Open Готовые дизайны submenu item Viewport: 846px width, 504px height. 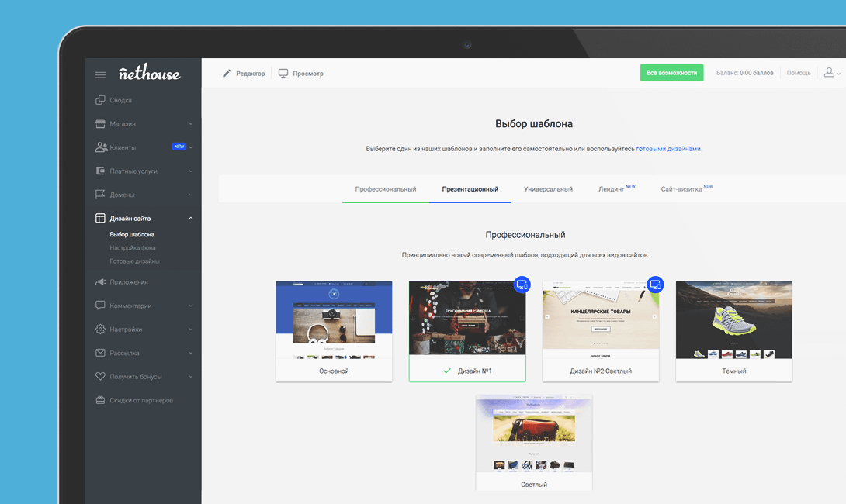[x=135, y=261]
